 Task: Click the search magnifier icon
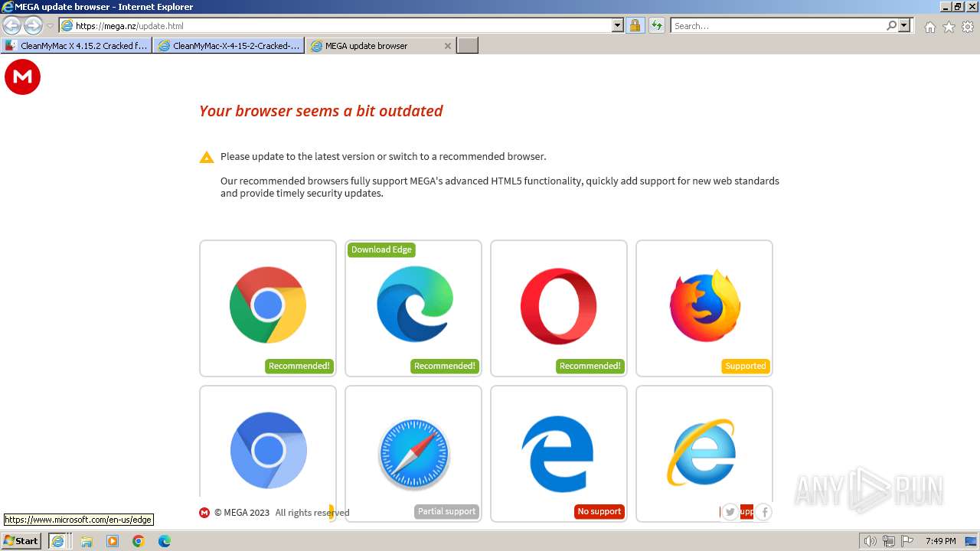891,25
